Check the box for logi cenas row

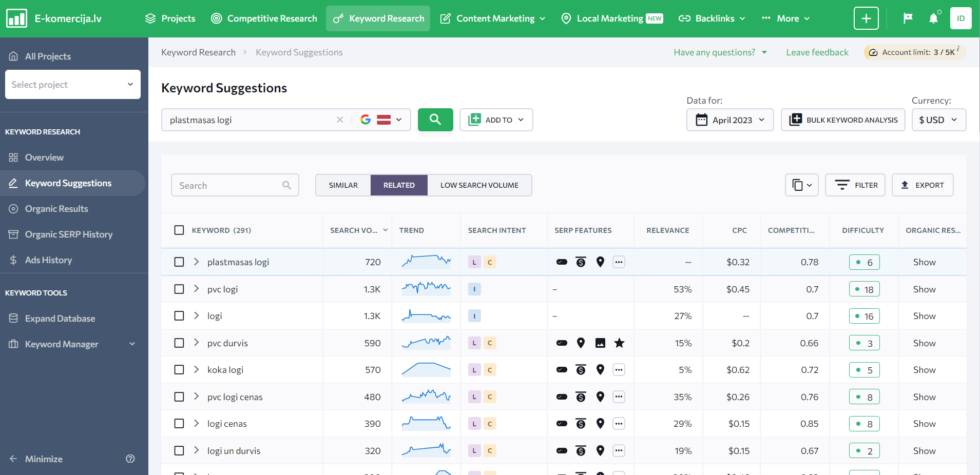[x=179, y=424]
